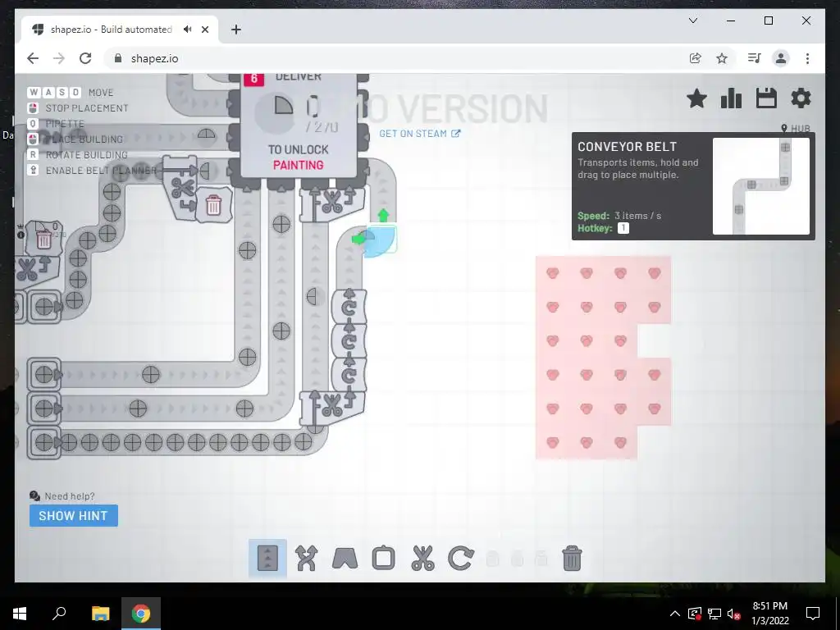Screen dimensions: 840x630
Task: Select the Balancer building in the toolbar
Action: pos(306,558)
